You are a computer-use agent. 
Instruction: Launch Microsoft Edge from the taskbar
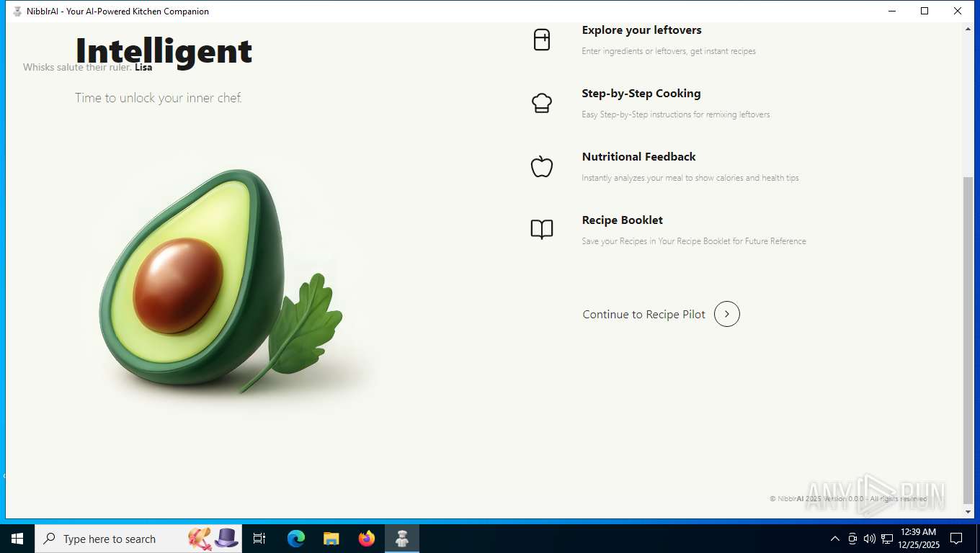point(296,539)
